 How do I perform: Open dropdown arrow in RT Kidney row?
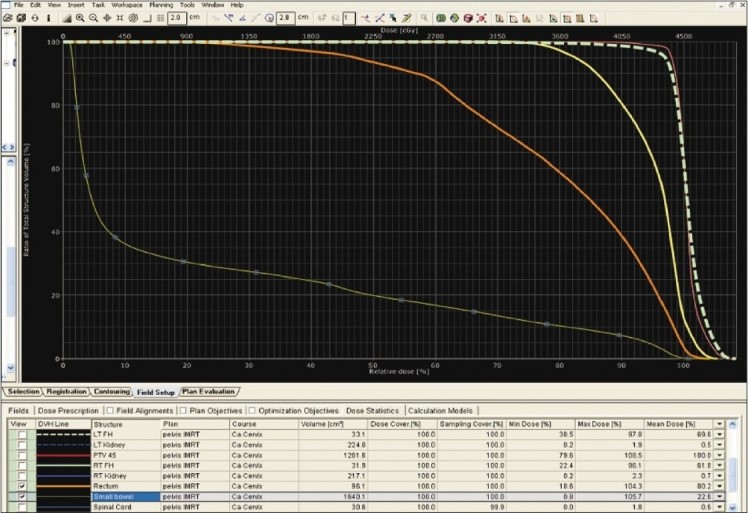coord(719,476)
